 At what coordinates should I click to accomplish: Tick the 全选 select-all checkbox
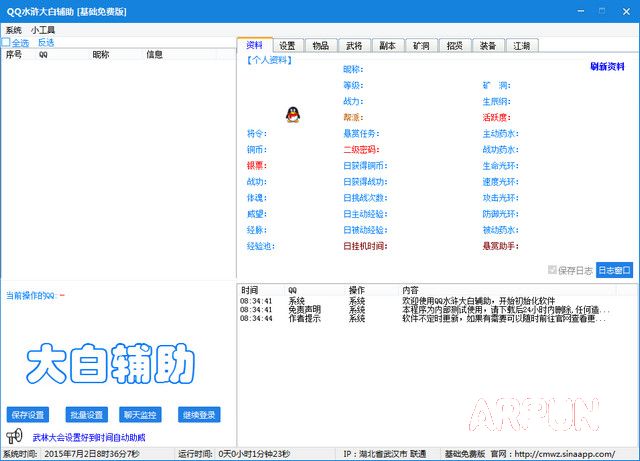6,42
